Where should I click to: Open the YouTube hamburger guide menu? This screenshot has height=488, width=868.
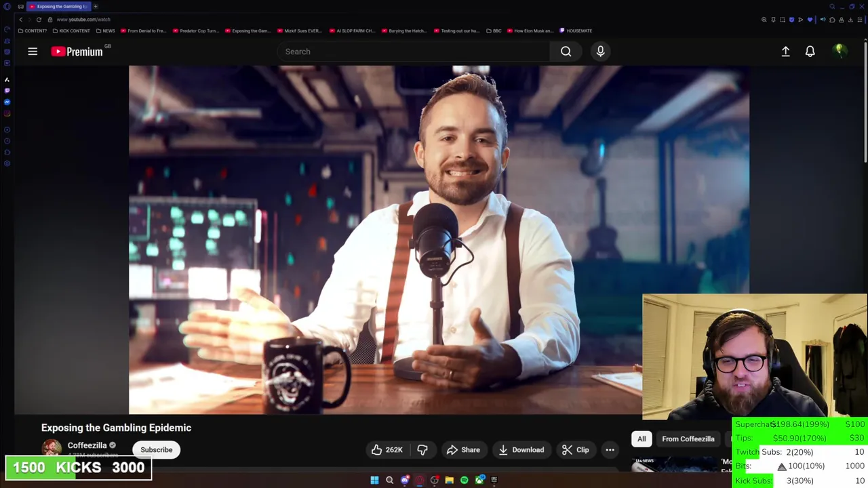[33, 52]
